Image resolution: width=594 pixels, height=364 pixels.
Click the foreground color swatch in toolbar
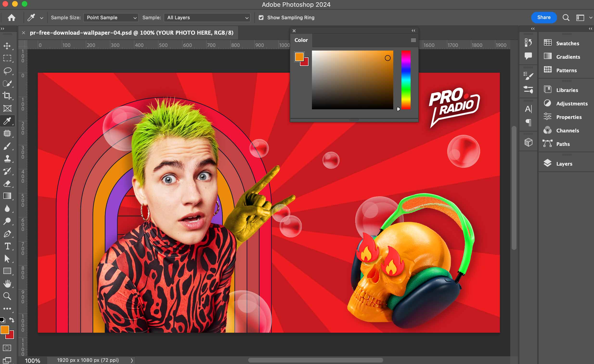[x=4, y=329]
